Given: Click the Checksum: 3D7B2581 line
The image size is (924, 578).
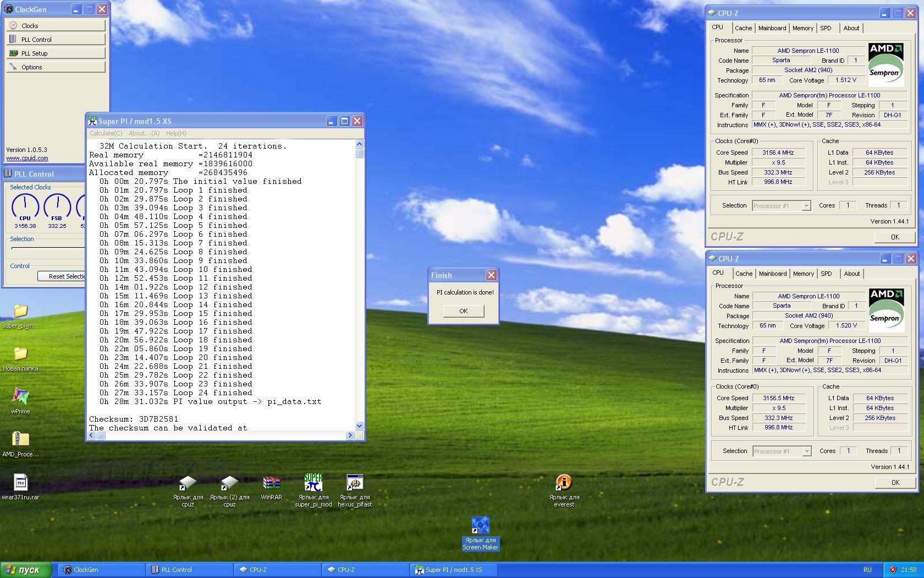Looking at the screenshot, I should 134,419.
